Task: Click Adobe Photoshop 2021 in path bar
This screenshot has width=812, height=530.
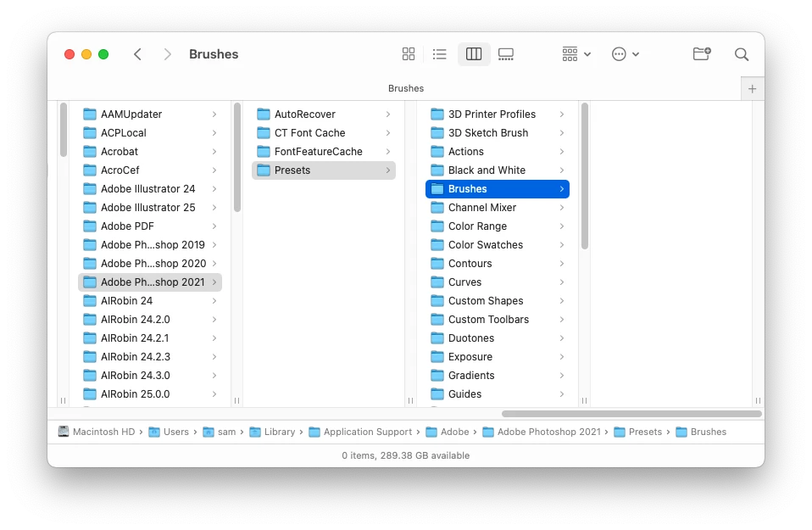Action: pyautogui.click(x=542, y=432)
